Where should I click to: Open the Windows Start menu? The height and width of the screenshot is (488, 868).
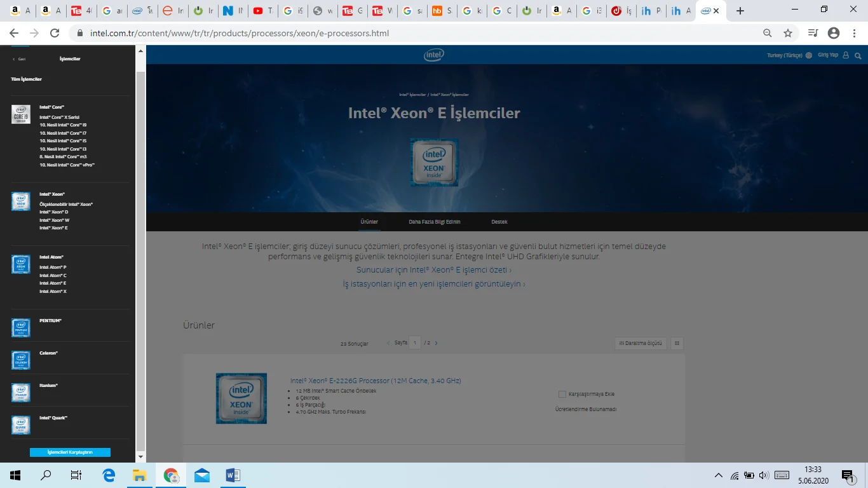(15, 475)
